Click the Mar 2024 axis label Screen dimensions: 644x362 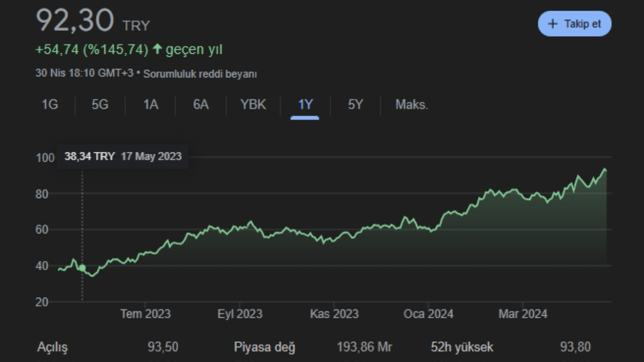(x=523, y=314)
